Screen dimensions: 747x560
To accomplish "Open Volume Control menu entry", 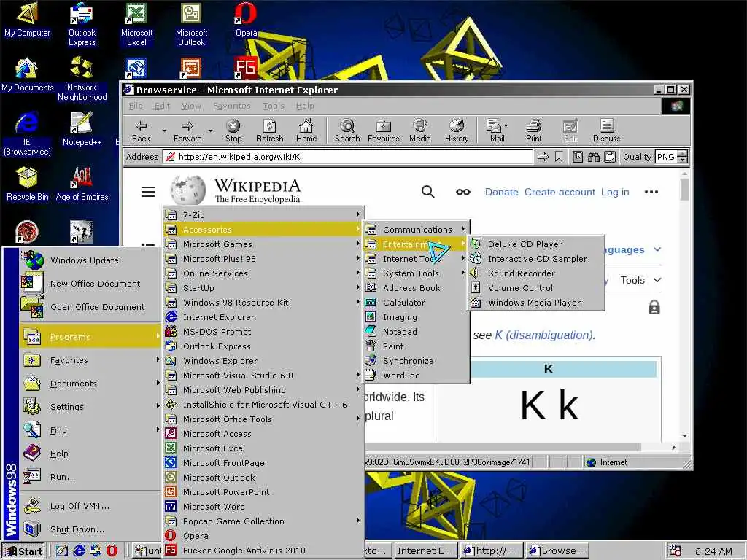I will coord(536,287).
